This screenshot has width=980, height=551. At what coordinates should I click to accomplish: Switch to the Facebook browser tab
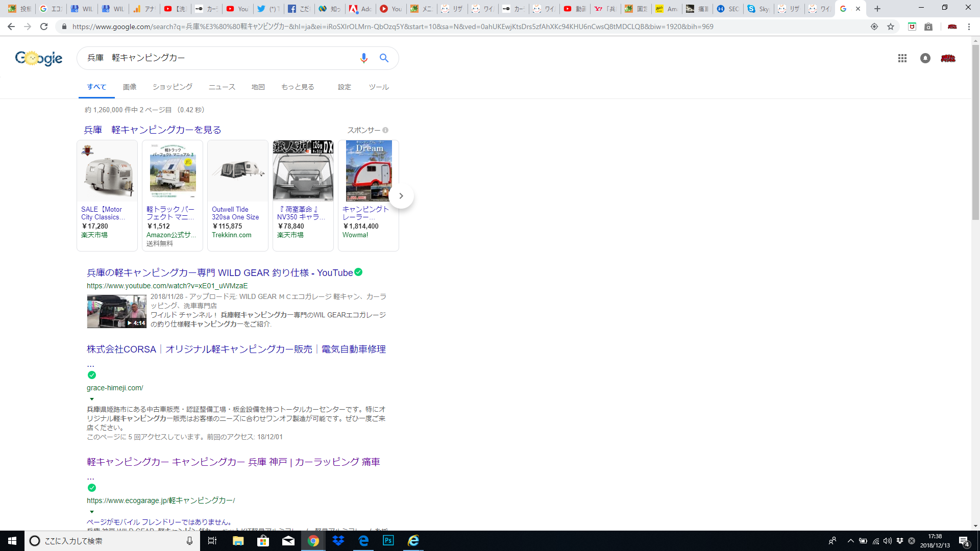coord(299,9)
